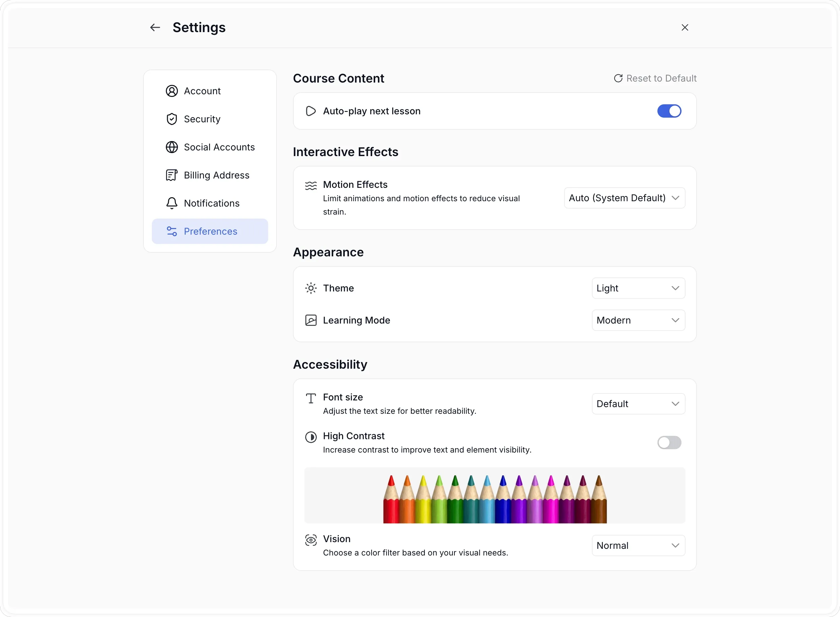Image resolution: width=840 pixels, height=617 pixels.
Task: Click the Motion Effects label
Action: (355, 184)
